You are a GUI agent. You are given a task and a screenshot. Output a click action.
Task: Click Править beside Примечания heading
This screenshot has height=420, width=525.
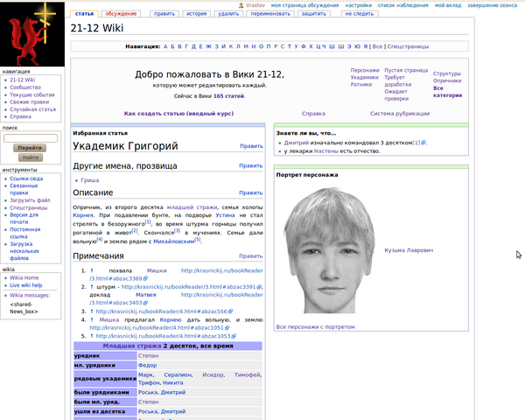tap(251, 256)
